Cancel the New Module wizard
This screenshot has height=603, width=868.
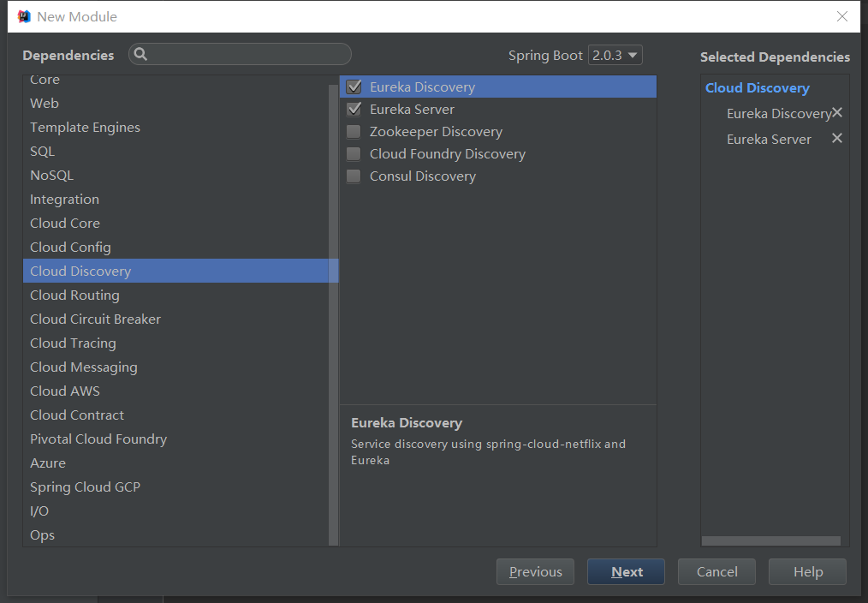tap(716, 571)
